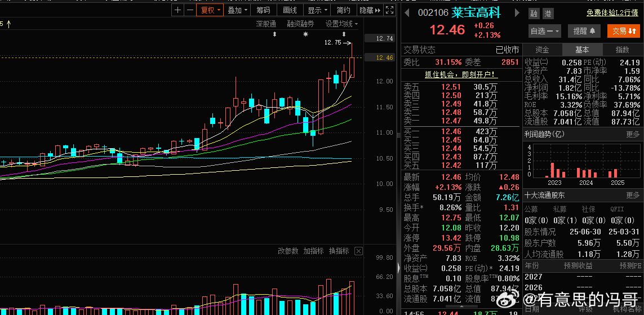
Task: Click the 股东户数 value 5.96万
Action: pyautogui.click(x=589, y=243)
